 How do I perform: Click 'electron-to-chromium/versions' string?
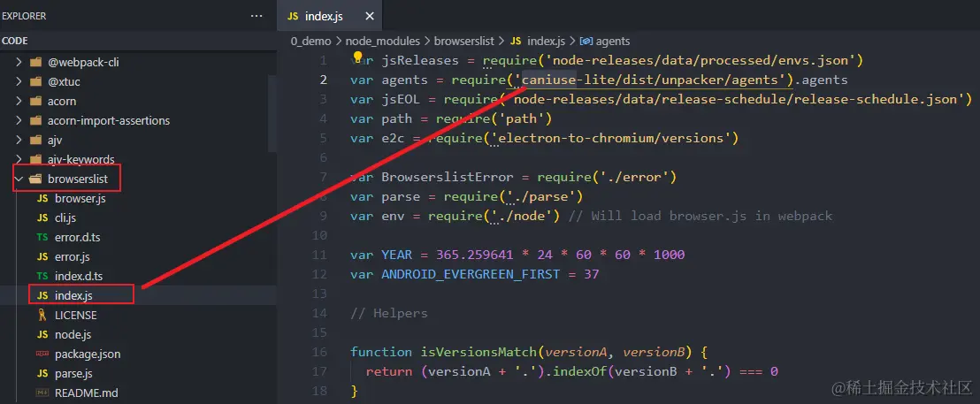pyautogui.click(x=611, y=138)
